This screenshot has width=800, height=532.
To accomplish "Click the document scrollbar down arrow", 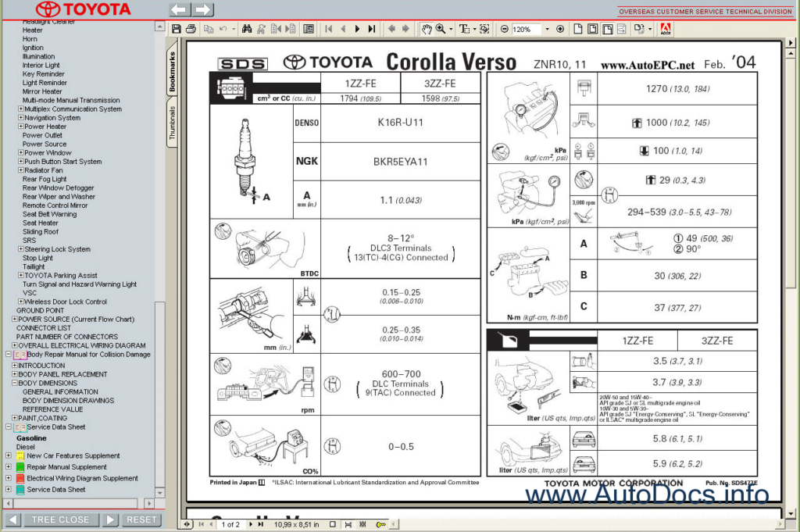I will pyautogui.click(x=791, y=514).
